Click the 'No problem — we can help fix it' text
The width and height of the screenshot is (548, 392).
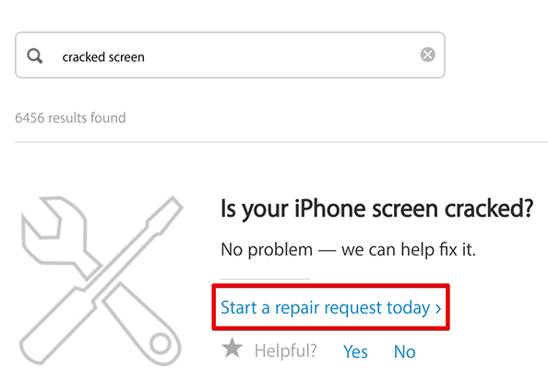pyautogui.click(x=348, y=250)
